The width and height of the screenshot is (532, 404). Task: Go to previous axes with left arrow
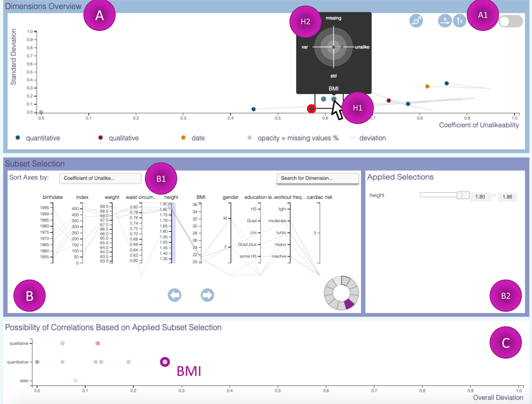tap(174, 294)
